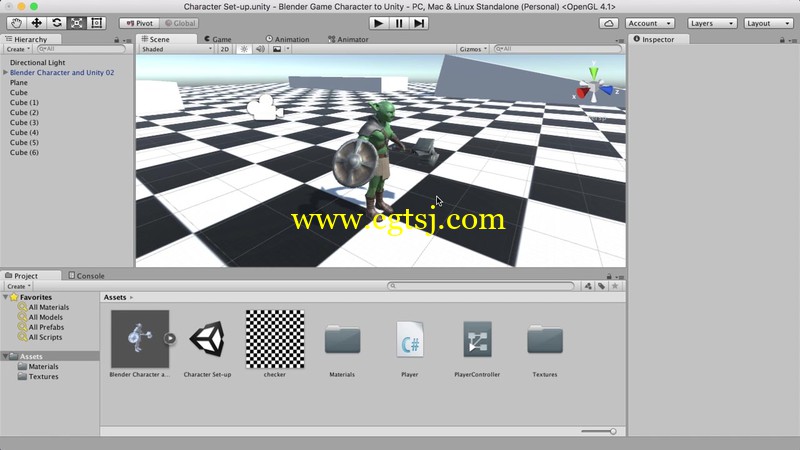Click the Hierarchy search field
Screen dimensions: 800x450
point(81,49)
